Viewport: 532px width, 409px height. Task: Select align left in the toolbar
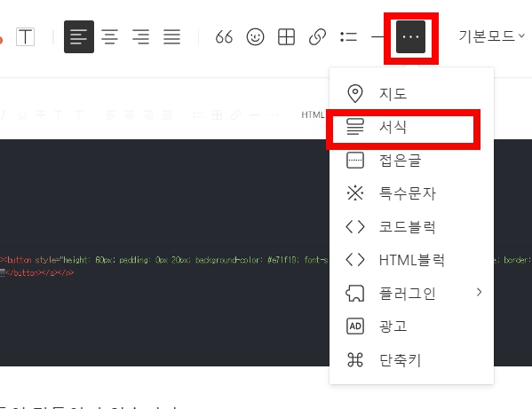click(x=79, y=36)
